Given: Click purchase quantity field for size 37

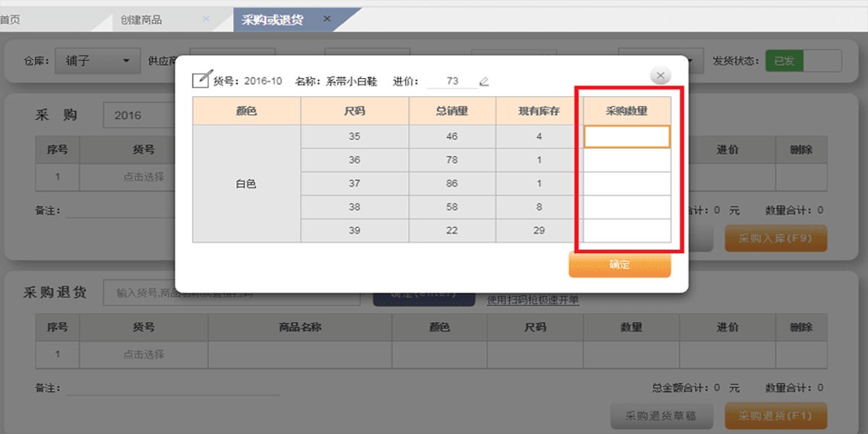Looking at the screenshot, I should coord(626,184).
